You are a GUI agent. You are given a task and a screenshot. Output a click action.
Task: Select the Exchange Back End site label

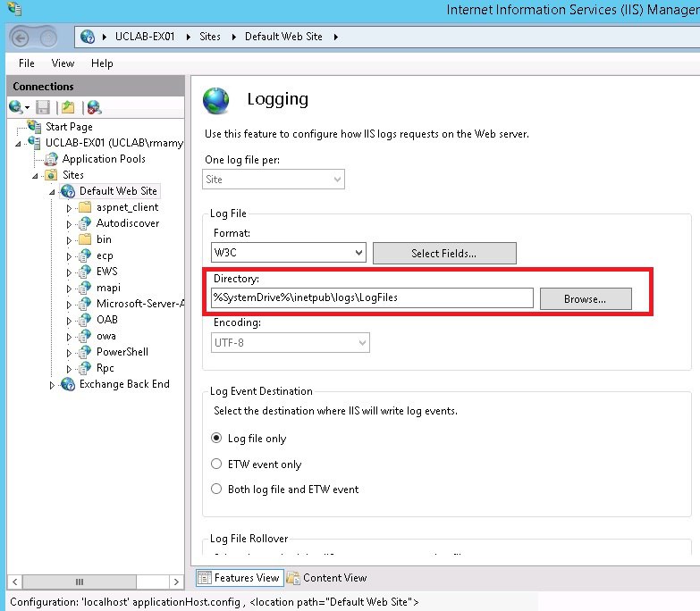124,384
